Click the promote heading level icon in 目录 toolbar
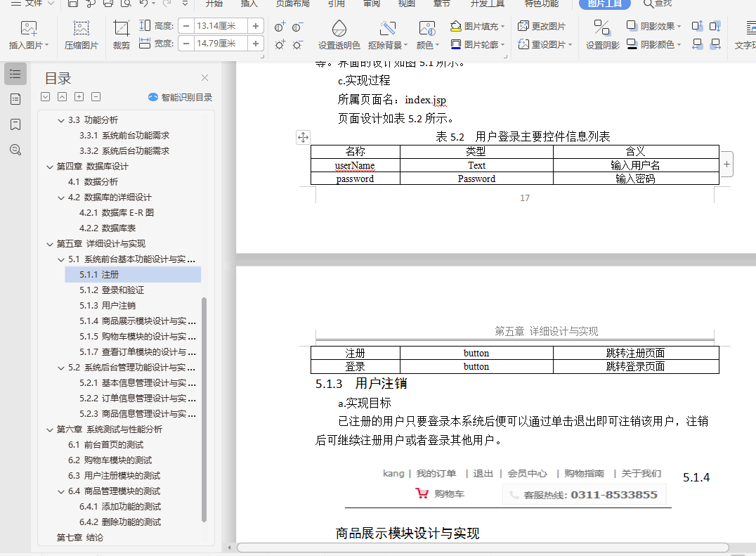Viewport: 756px width, 556px height. 63,97
